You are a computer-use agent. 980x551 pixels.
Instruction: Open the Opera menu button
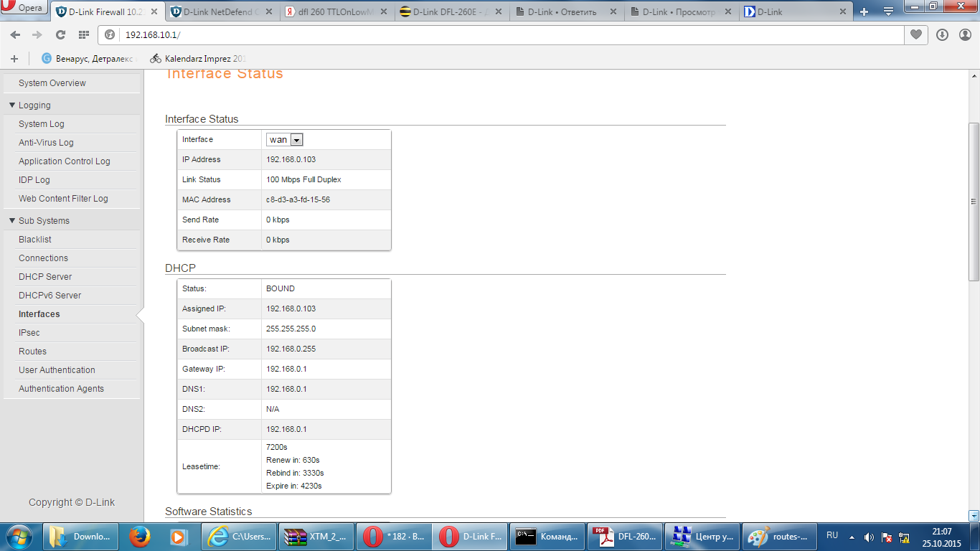tap(24, 9)
